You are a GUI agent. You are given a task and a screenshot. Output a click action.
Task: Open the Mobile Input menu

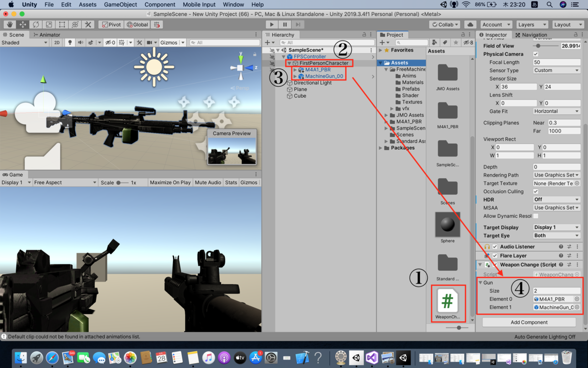pos(199,4)
